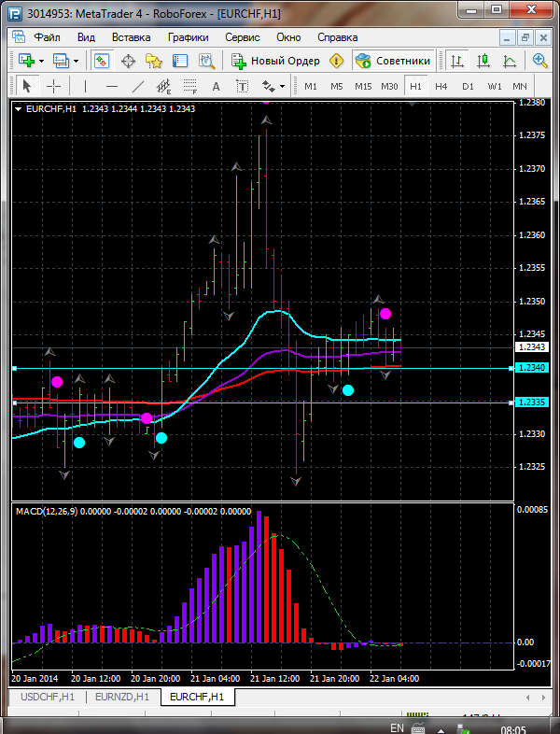Open the arrows objects dropdown

[x=278, y=87]
